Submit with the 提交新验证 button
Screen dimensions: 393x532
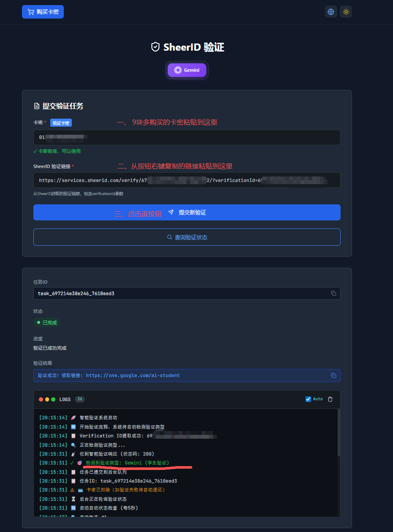pyautogui.click(x=187, y=212)
